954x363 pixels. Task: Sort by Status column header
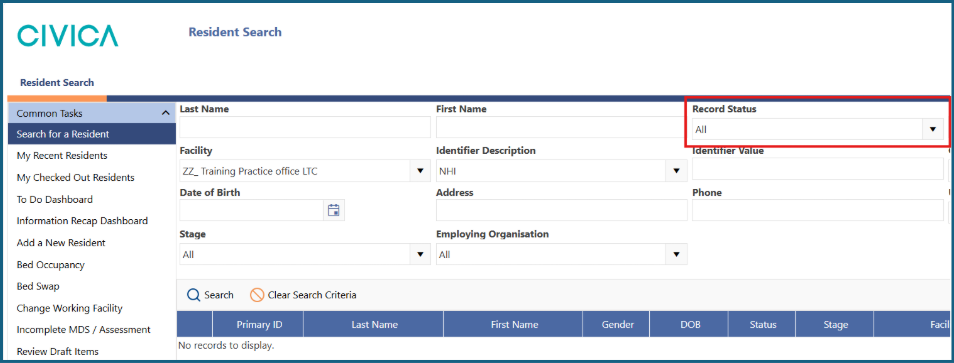pyautogui.click(x=762, y=325)
